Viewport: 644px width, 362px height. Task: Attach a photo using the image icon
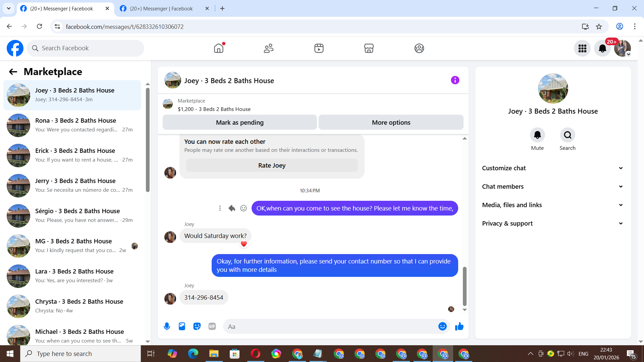click(x=182, y=326)
